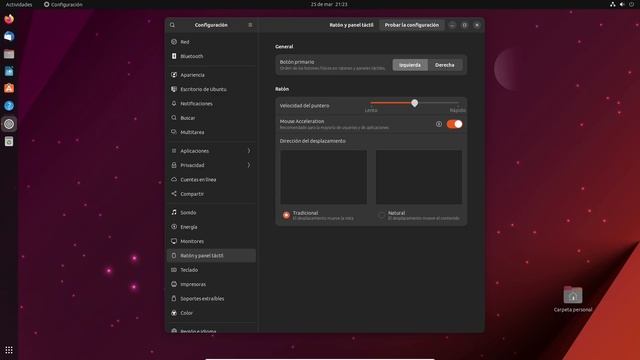
Task: Open Trash from the dock
Action: [x=9, y=142]
